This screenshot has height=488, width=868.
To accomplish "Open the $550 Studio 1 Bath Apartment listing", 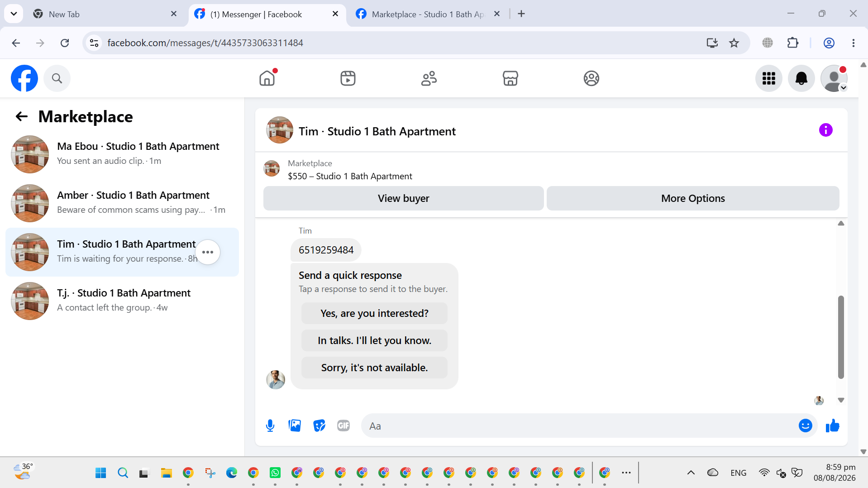I will 350,176.
